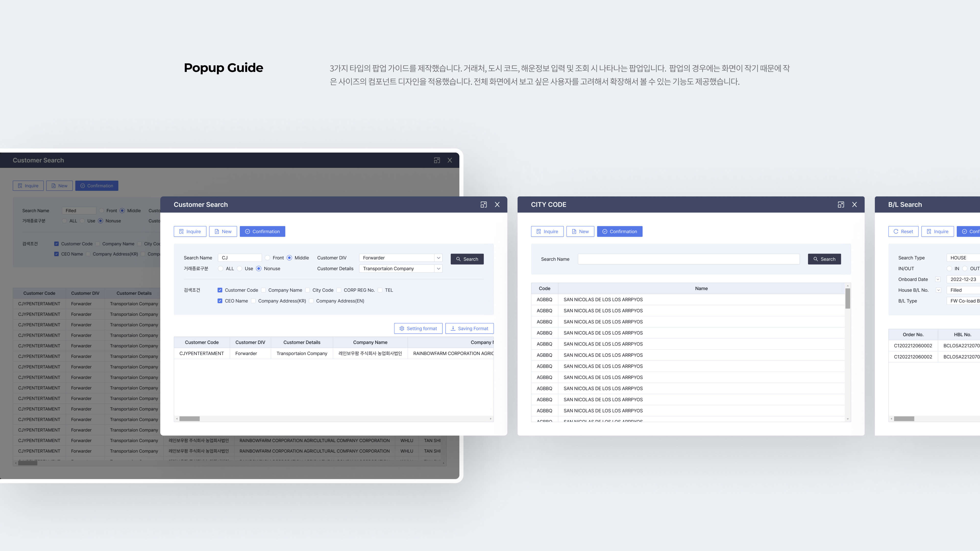Click the Order No. column header
This screenshot has width=980, height=551.
913,335
